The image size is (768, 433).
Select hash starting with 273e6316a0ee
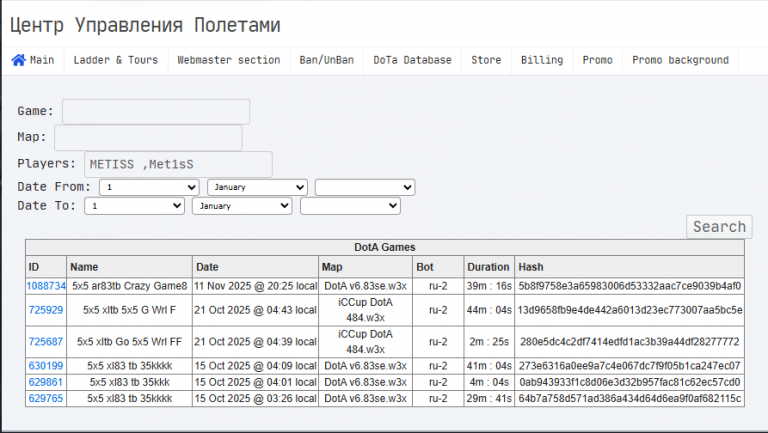[629, 366]
